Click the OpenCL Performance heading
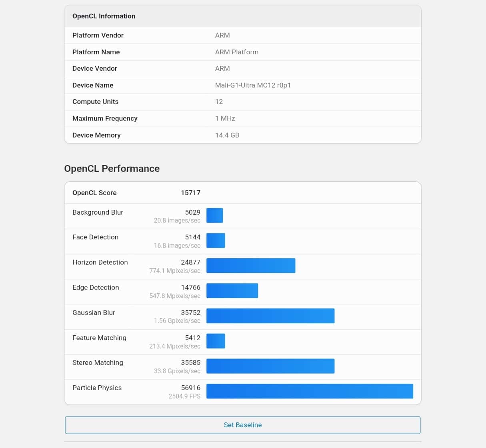 click(112, 169)
